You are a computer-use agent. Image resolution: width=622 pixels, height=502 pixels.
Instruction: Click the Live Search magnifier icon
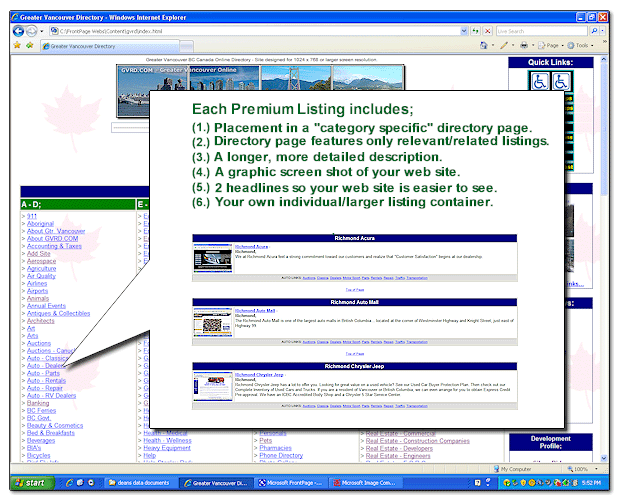pos(595,31)
